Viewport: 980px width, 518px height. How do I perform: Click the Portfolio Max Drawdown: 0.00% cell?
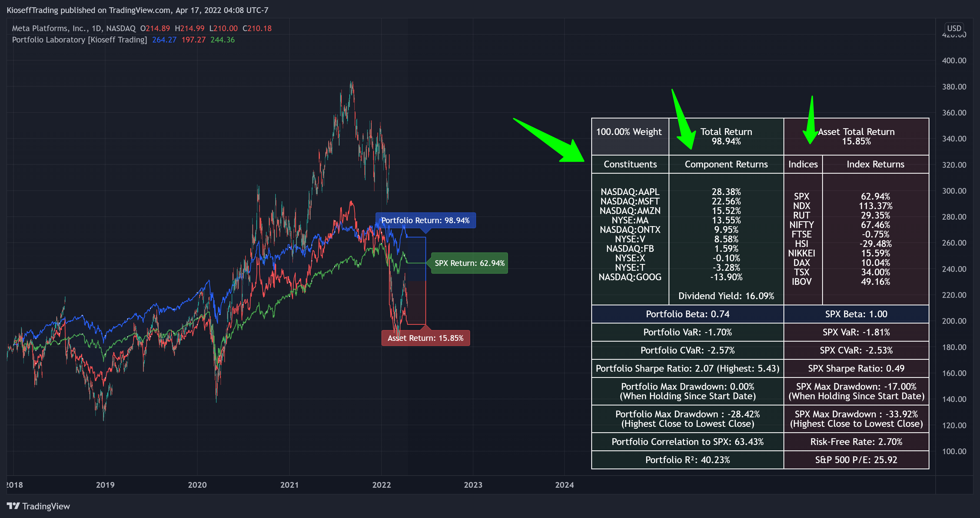688,391
